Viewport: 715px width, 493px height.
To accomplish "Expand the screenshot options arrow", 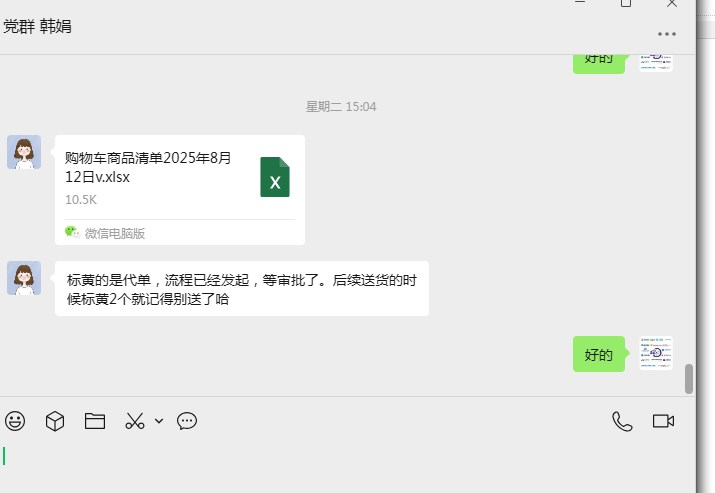I will (x=159, y=421).
